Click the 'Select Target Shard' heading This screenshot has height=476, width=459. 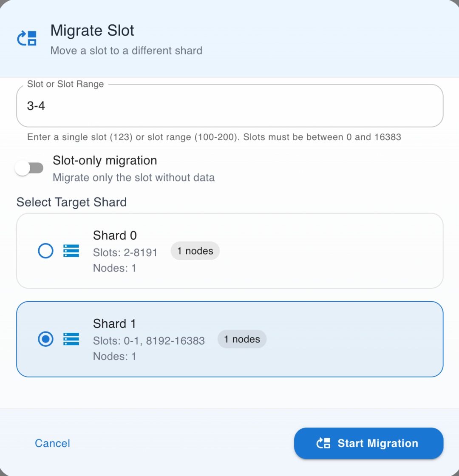(x=71, y=202)
